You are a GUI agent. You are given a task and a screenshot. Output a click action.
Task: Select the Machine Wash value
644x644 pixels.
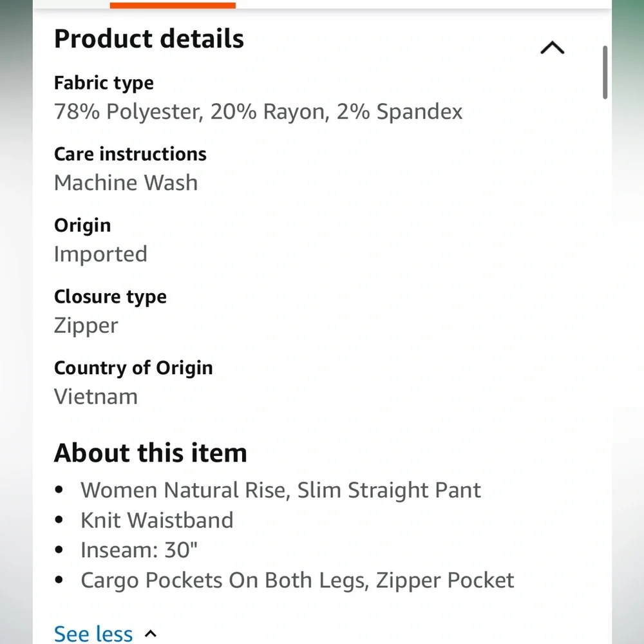coord(126,183)
